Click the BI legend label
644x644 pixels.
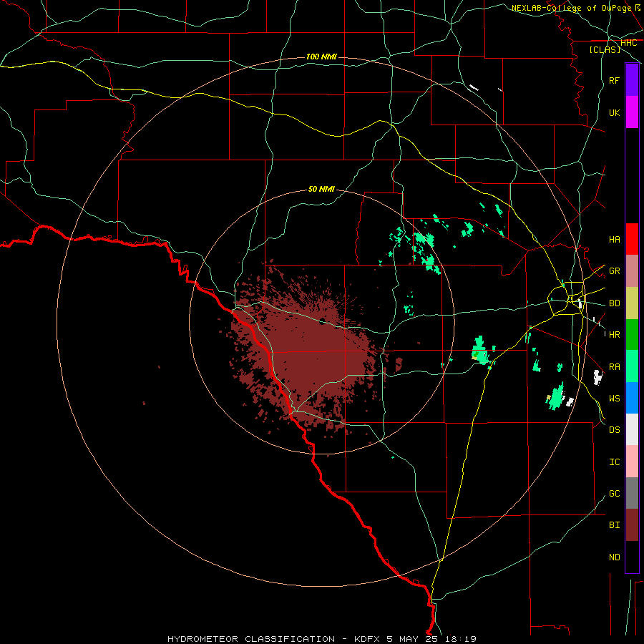614,525
